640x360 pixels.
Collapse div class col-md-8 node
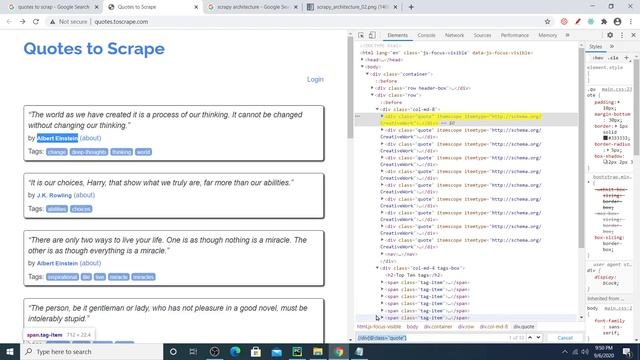[x=377, y=109]
